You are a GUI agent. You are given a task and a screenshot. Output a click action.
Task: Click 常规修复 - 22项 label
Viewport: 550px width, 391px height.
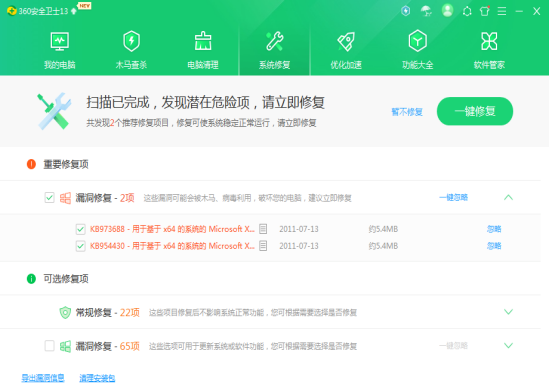(x=108, y=312)
